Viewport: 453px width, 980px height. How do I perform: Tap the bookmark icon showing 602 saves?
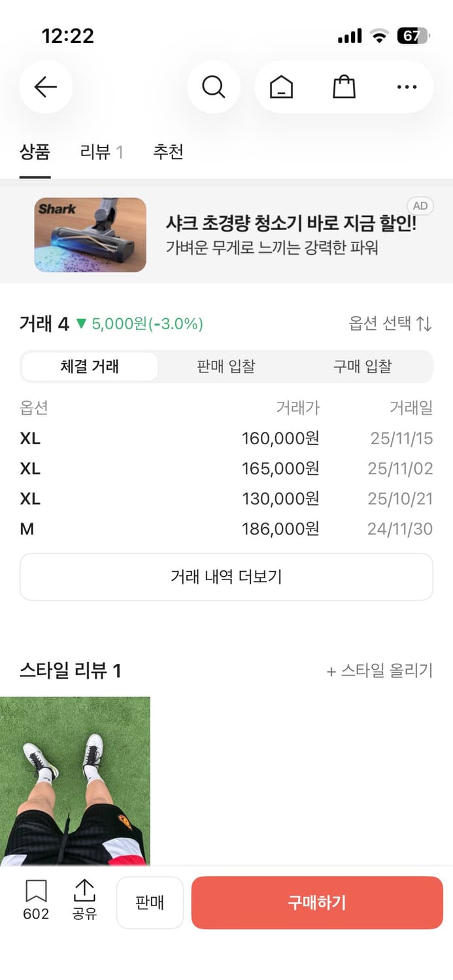coord(36,898)
